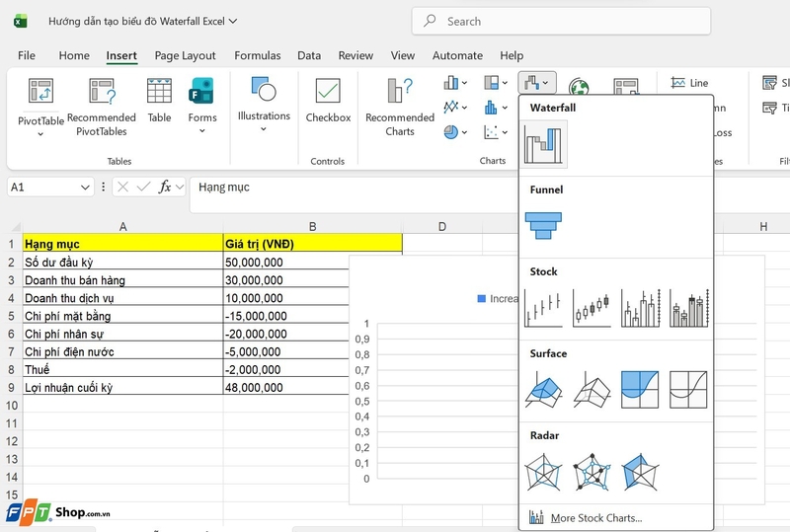The height and width of the screenshot is (532, 790).
Task: Click the Excel app icon
Action: click(x=20, y=21)
